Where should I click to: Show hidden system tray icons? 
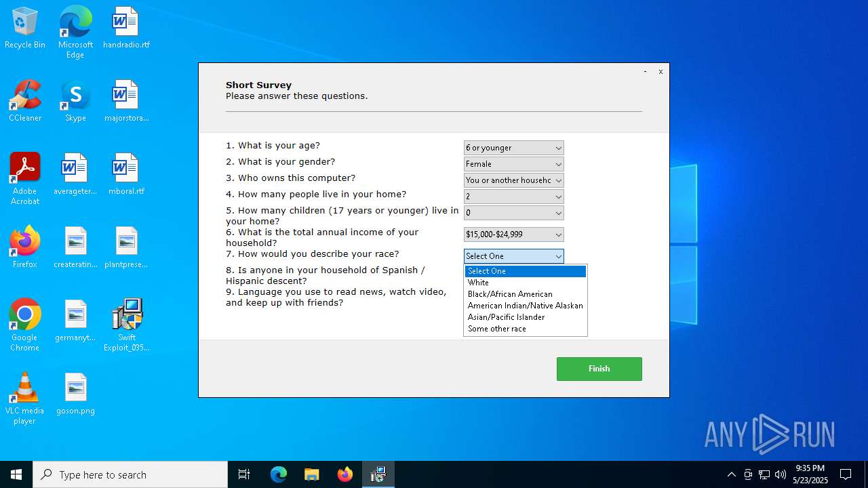click(x=731, y=474)
